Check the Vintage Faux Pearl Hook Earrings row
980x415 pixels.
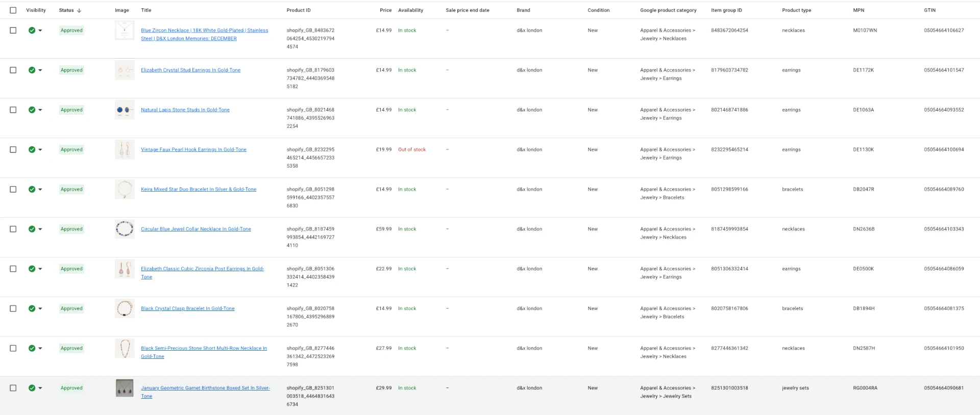point(13,150)
